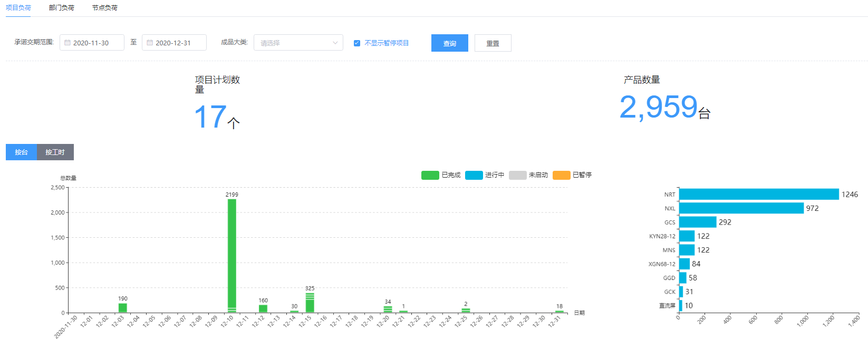Click the NRT bar showing 1246
Screen dimensions: 868x339
click(x=758, y=195)
